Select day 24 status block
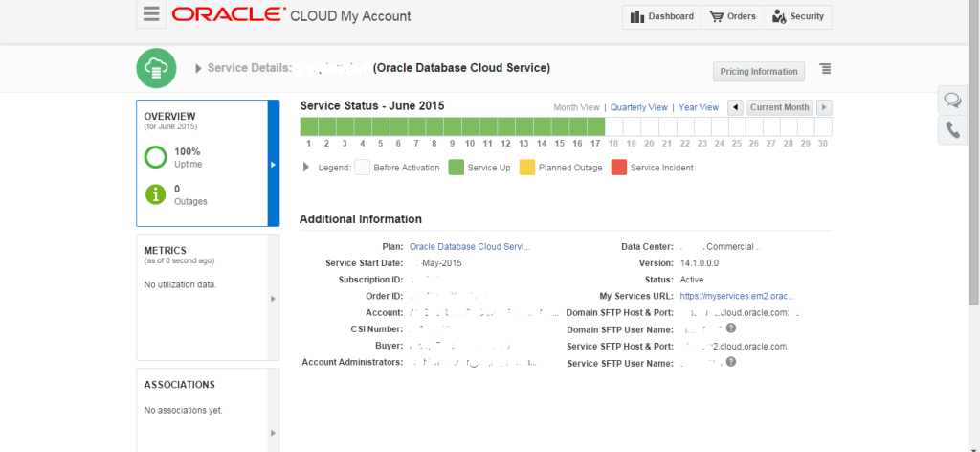The height and width of the screenshot is (452, 980). 719,126
